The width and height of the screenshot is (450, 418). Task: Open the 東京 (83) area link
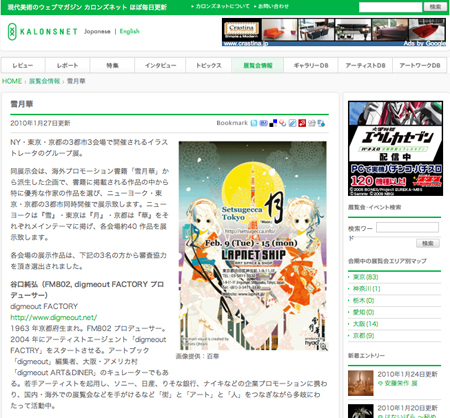[365, 277]
